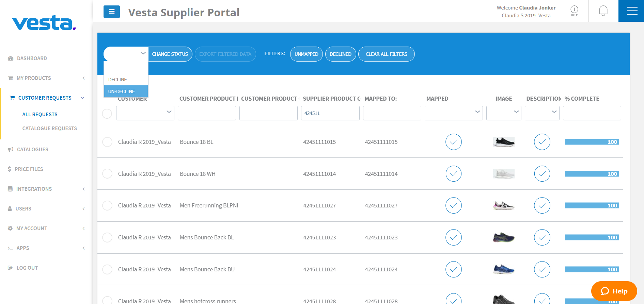Click the Catalogues megaphone icon
The image size is (644, 304).
point(11,150)
